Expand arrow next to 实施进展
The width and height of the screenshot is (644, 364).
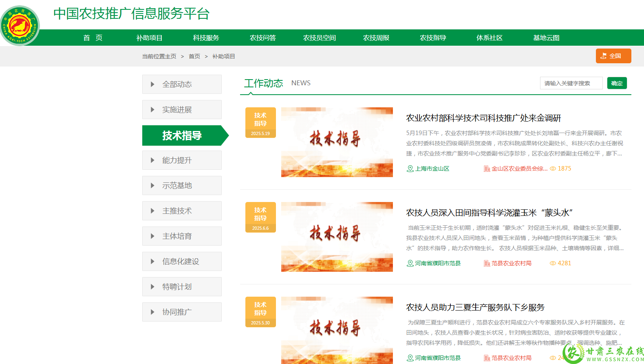point(152,110)
